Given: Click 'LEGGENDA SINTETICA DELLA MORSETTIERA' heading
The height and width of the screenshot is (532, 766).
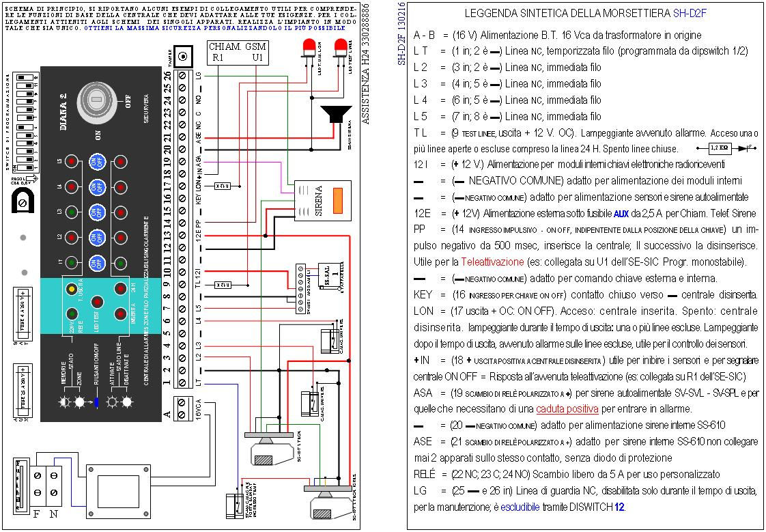Looking at the screenshot, I should [x=567, y=14].
